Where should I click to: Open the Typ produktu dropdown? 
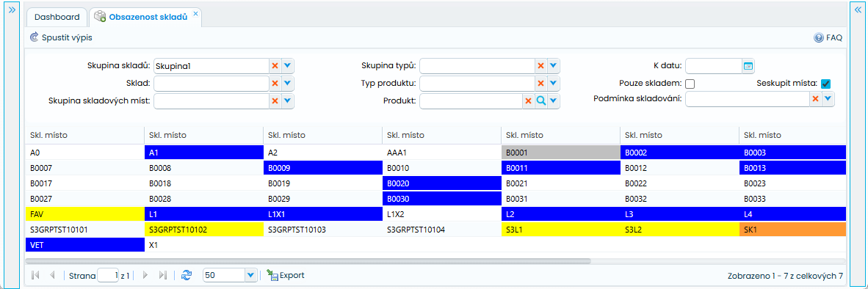click(x=554, y=84)
